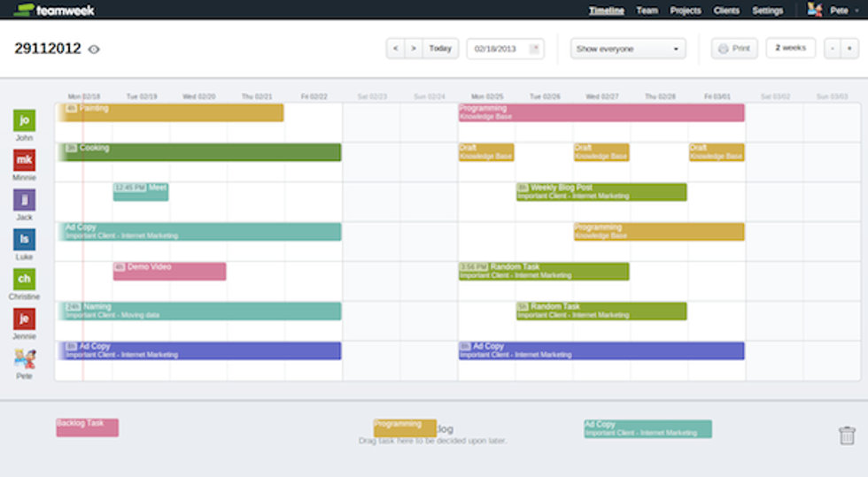
Task: Select the pink Backlog Task
Action: tap(87, 427)
